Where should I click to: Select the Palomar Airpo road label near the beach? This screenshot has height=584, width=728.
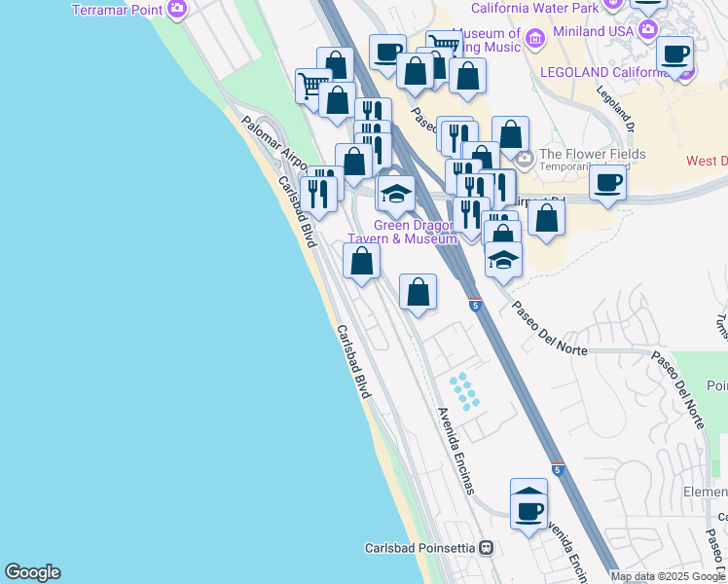tap(273, 143)
